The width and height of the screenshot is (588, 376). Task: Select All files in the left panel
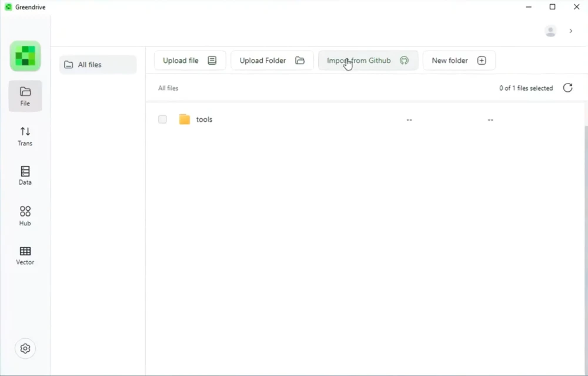pyautogui.click(x=98, y=65)
